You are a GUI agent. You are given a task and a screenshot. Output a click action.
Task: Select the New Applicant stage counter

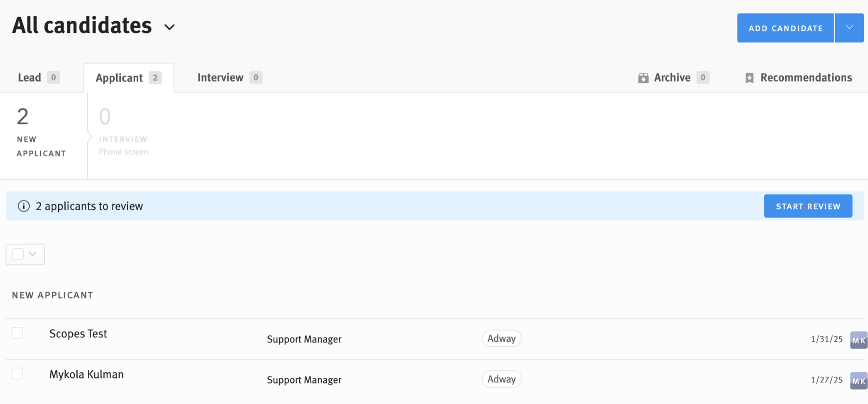[41, 132]
